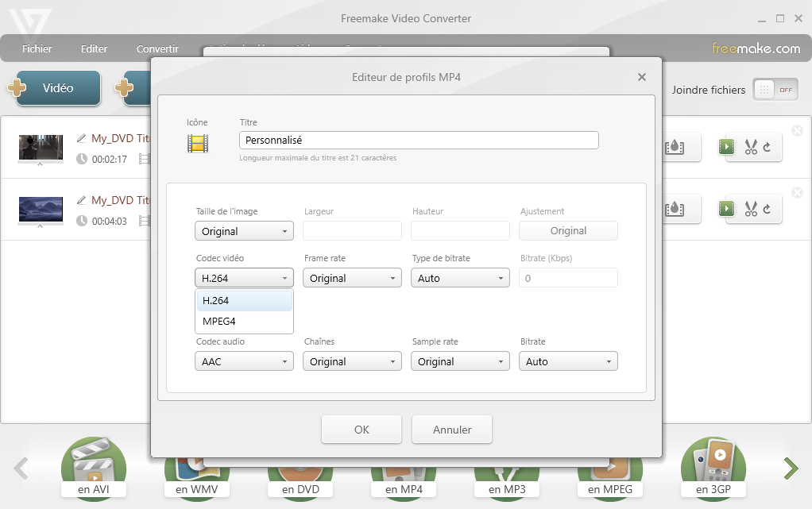Confirm the profile with OK
The image size is (812, 509).
[362, 430]
